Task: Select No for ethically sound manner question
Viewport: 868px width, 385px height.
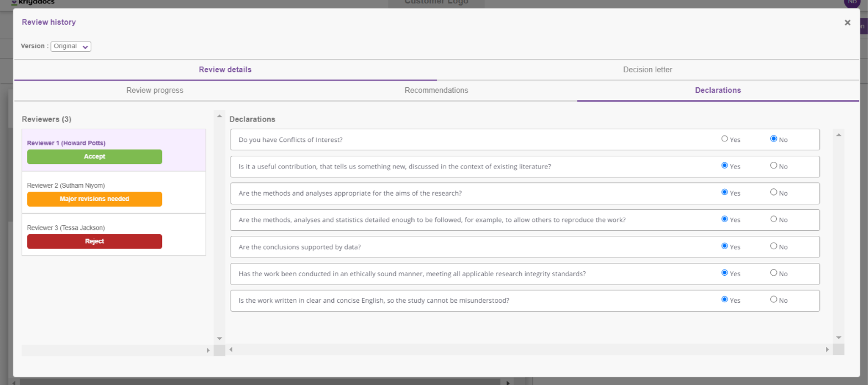Action: tap(773, 272)
